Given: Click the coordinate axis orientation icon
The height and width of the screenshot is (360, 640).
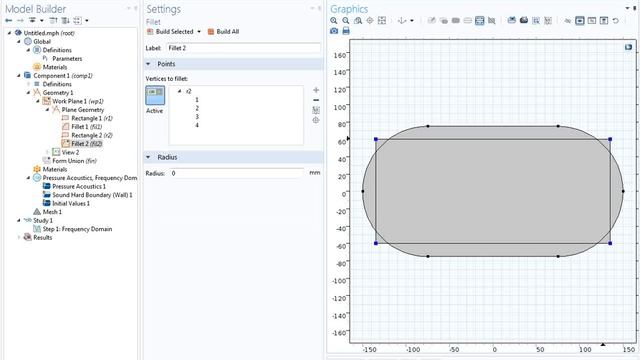Looking at the screenshot, I should pyautogui.click(x=402, y=20).
